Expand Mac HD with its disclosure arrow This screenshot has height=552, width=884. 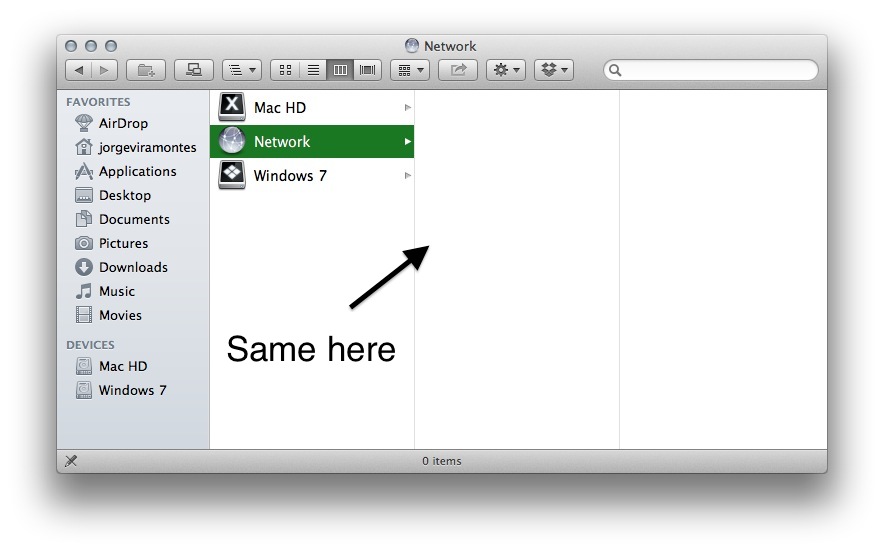click(x=407, y=107)
